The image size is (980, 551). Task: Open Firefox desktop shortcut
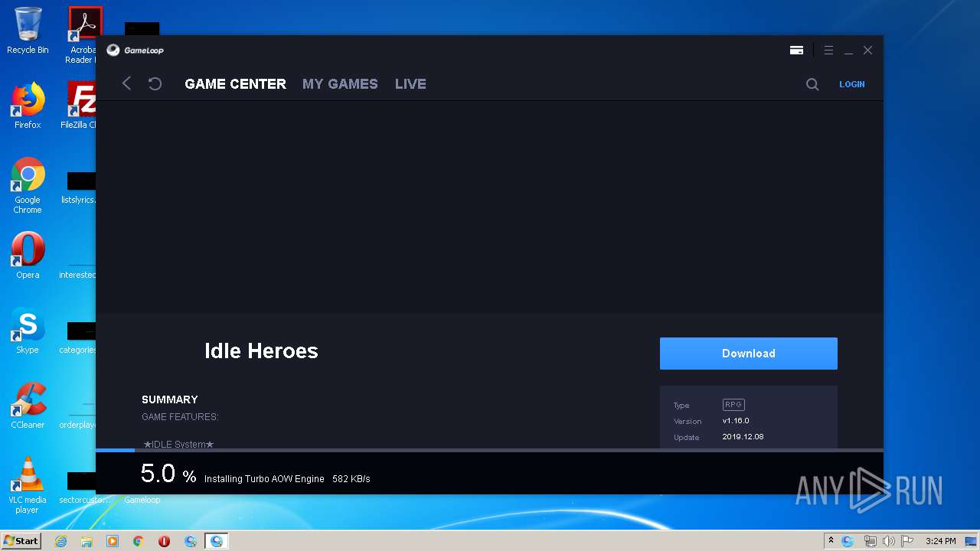[28, 106]
